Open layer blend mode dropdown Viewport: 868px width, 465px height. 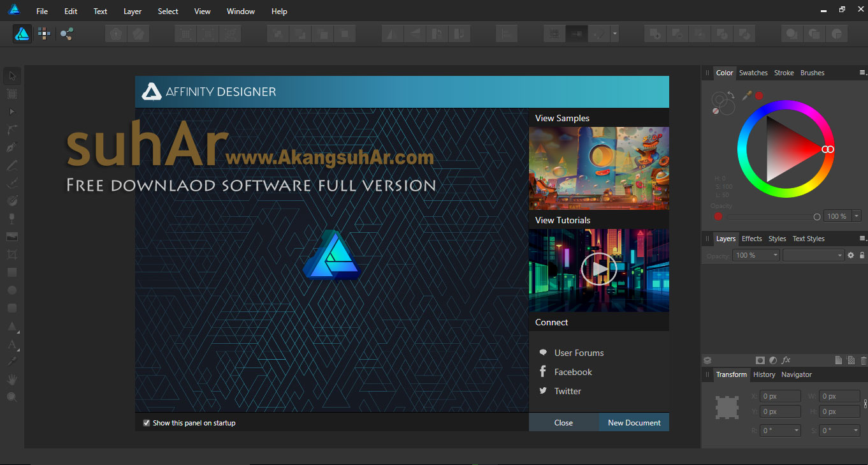tap(813, 255)
